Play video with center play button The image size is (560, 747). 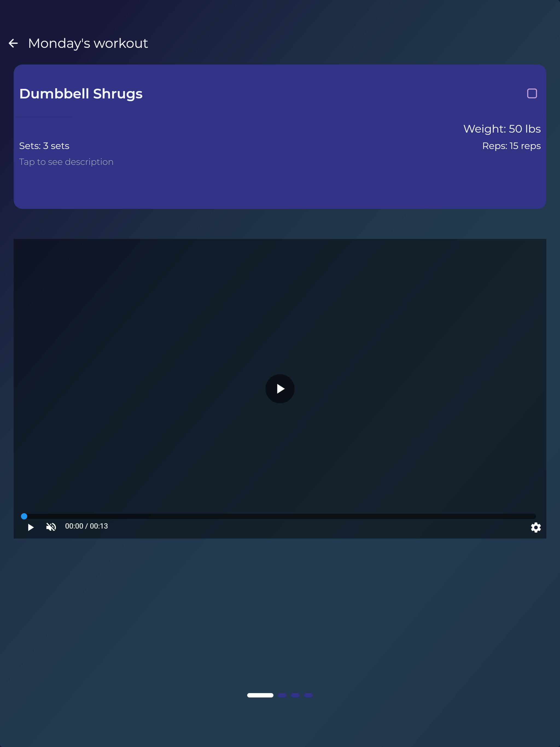[280, 389]
